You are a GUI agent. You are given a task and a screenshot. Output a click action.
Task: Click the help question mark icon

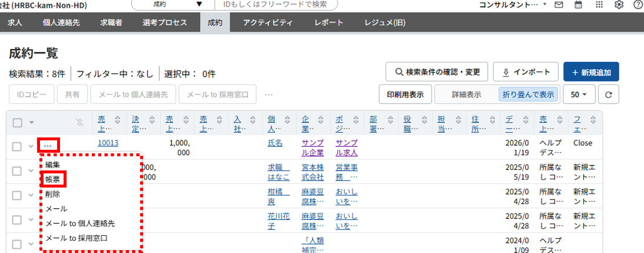638,5
